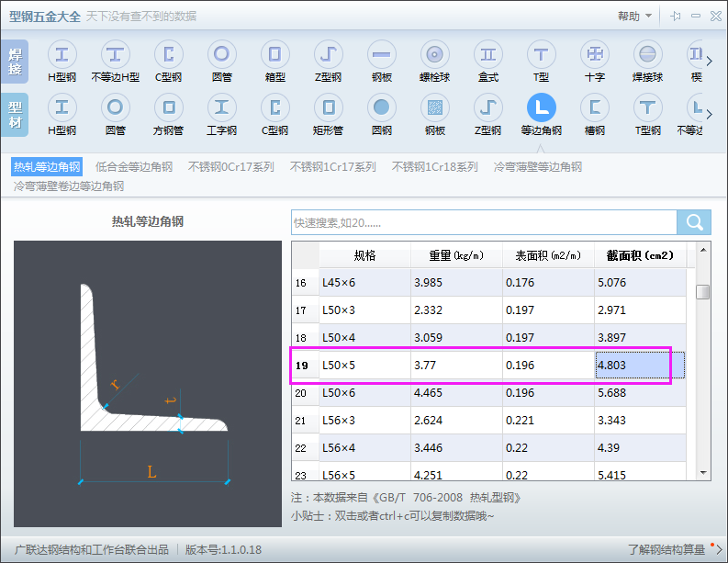Click the 快速搜索 input field
The height and width of the screenshot is (563, 728).
point(483,222)
